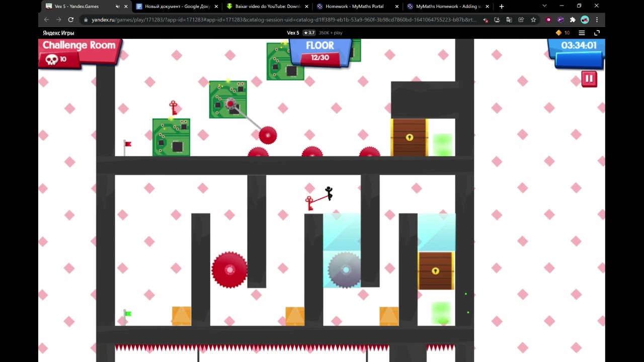Click the lower green glowing exit portal
The width and height of the screenshot is (644, 362).
point(441,314)
